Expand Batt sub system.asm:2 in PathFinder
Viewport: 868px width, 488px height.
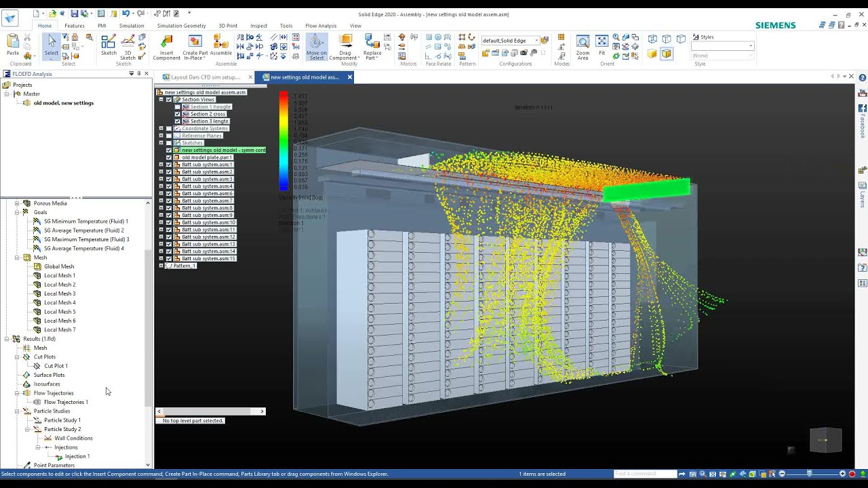161,171
